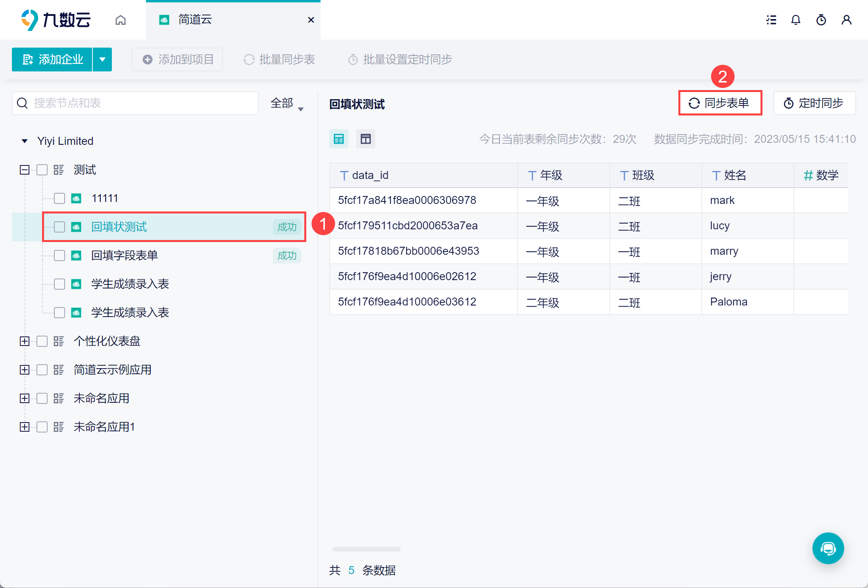Viewport: 868px width, 588px height.
Task: Select the 个性化仪表盘 app checkbox
Action: click(42, 341)
